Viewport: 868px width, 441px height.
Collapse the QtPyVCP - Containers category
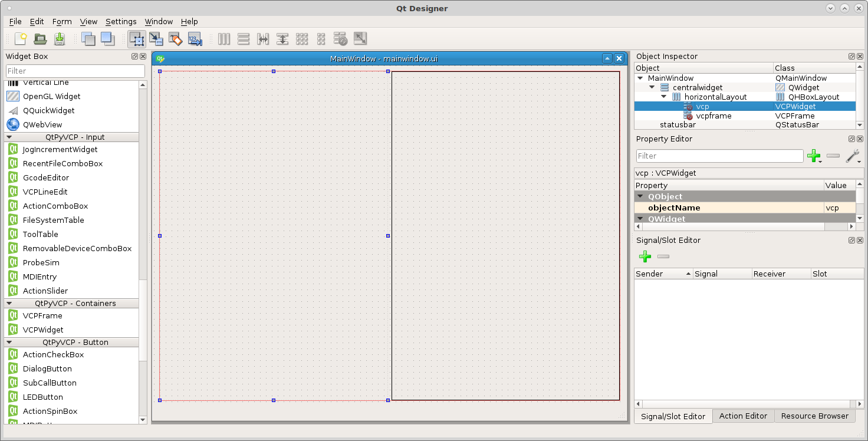click(9, 303)
